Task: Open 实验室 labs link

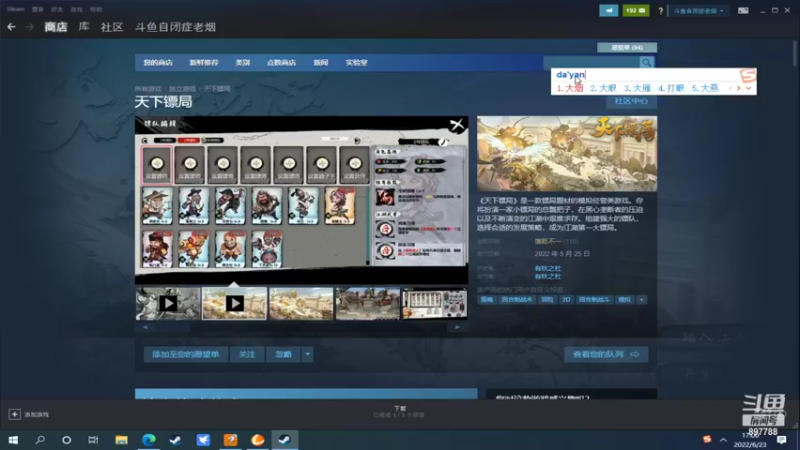Action: pos(356,63)
